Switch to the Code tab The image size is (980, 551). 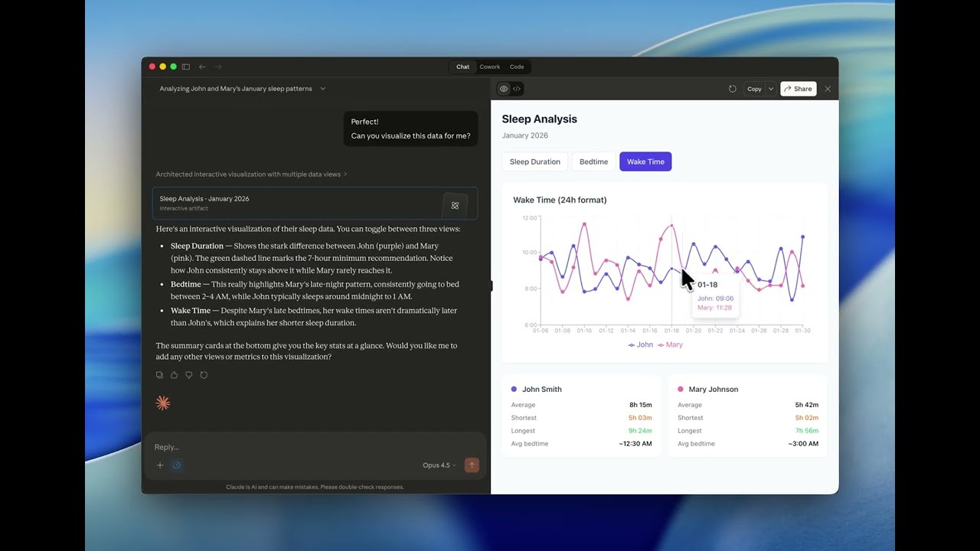click(x=517, y=67)
